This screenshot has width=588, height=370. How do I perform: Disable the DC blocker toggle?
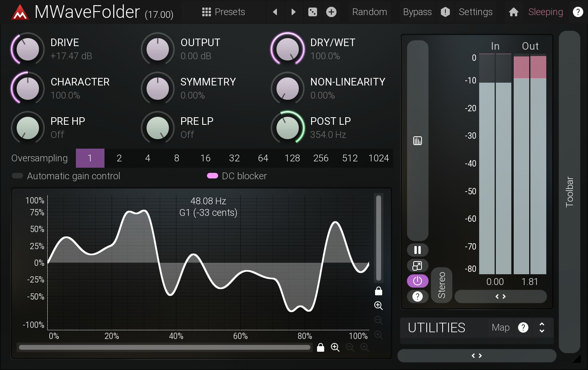tap(213, 176)
